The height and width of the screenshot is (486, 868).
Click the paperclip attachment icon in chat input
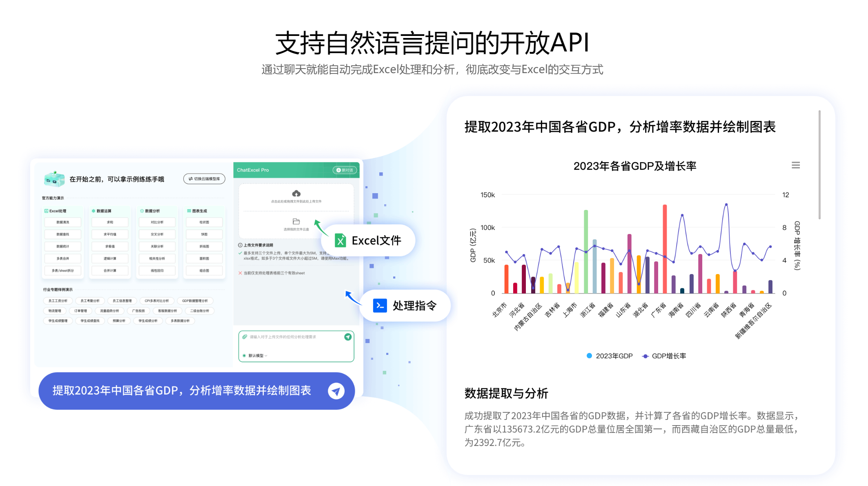[x=245, y=337]
